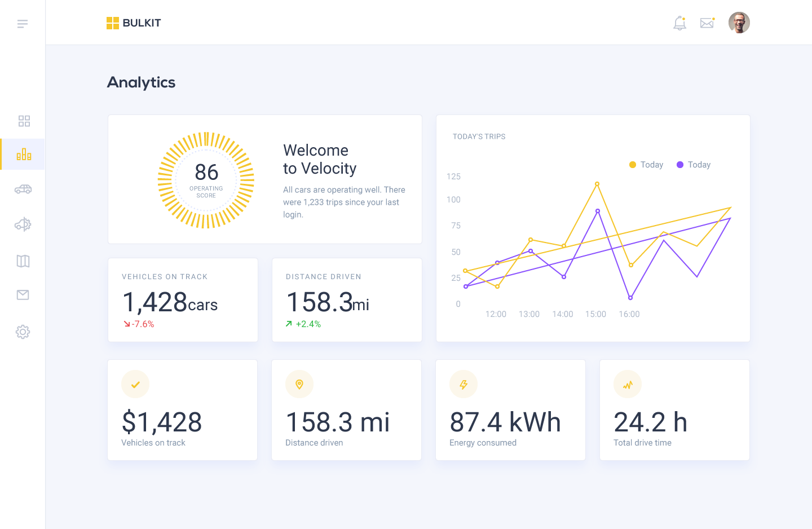Screen dimensions: 812x529
Task: Click the Bulkit logo
Action: [134, 23]
